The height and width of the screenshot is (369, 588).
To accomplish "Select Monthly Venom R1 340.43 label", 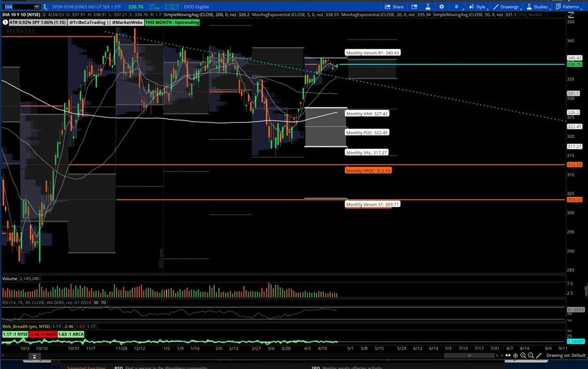I will click(373, 53).
